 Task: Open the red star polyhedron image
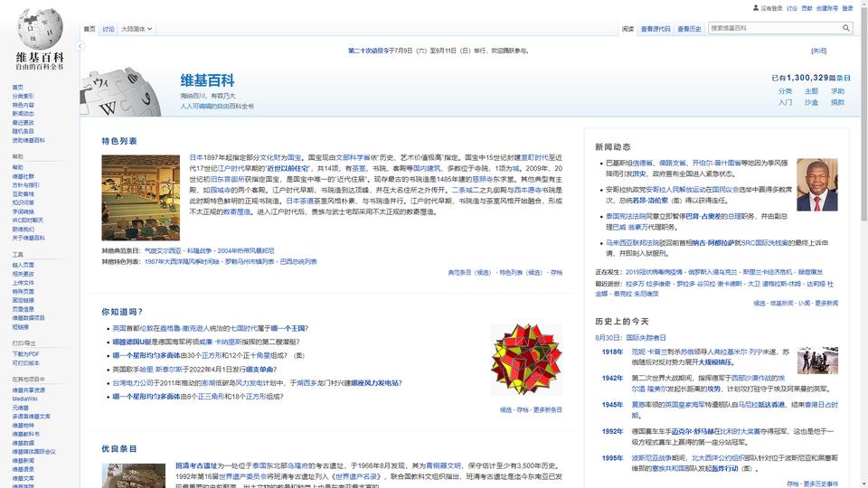(x=526, y=360)
